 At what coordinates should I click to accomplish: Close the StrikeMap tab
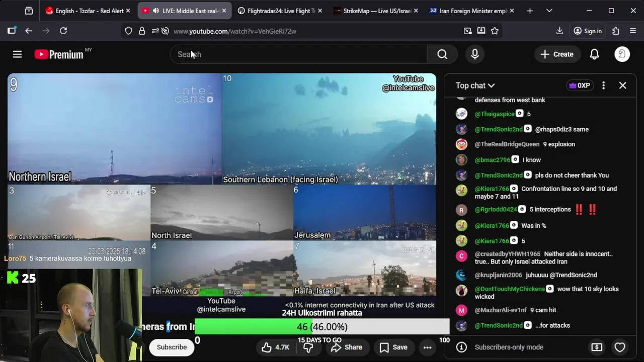coord(416,11)
